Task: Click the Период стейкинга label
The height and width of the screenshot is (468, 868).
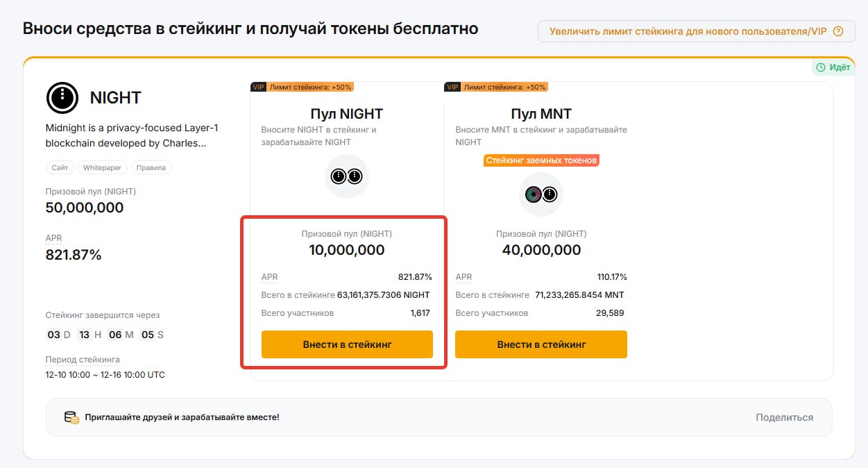Action: tap(83, 360)
